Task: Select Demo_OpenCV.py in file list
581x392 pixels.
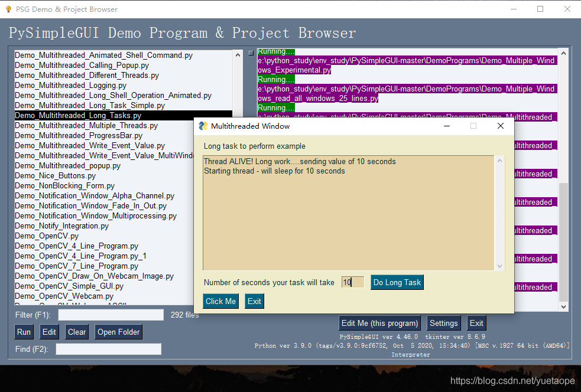Action: click(x=105, y=236)
